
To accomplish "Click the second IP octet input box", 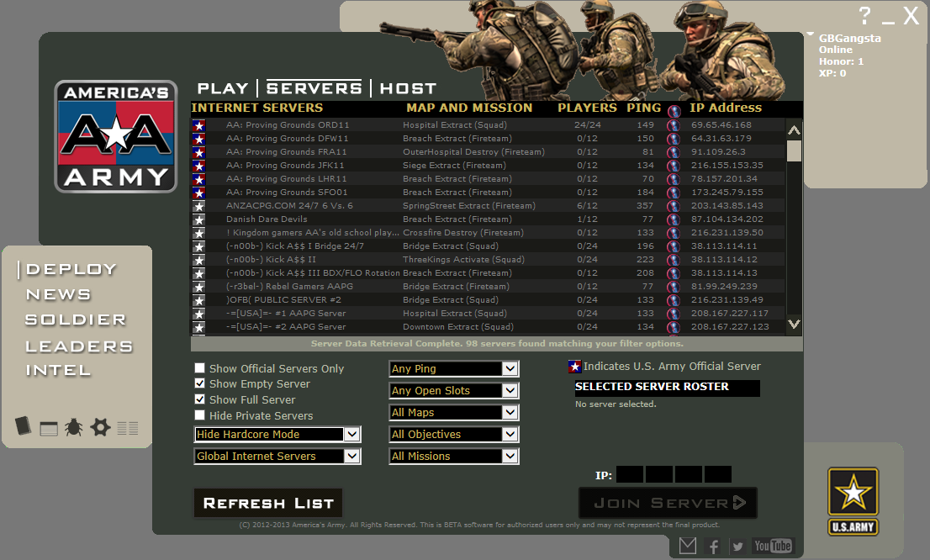I will [x=659, y=474].
